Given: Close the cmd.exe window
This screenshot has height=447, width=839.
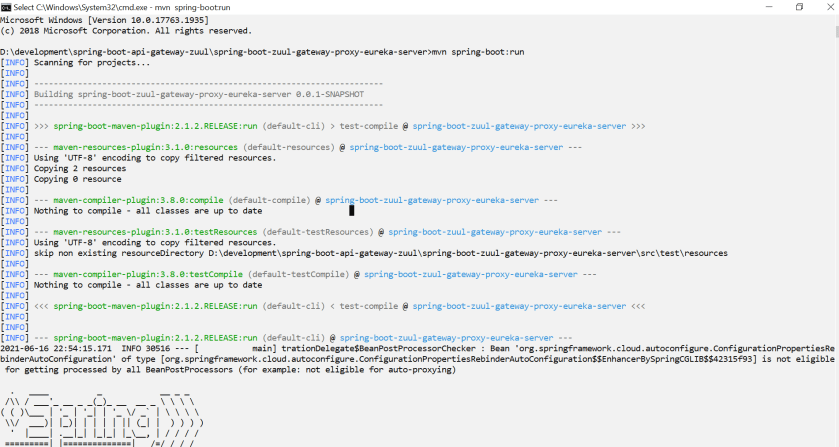Looking at the screenshot, I should (830, 7).
